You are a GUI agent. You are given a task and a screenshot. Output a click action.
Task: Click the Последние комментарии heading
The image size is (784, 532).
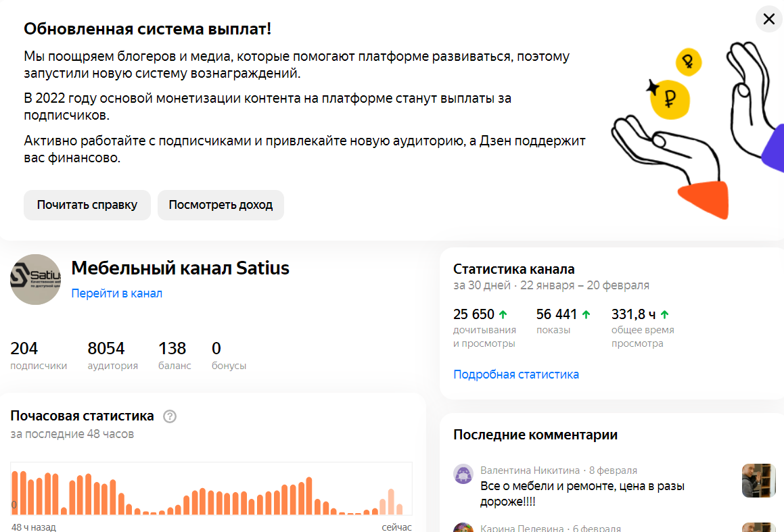click(535, 435)
